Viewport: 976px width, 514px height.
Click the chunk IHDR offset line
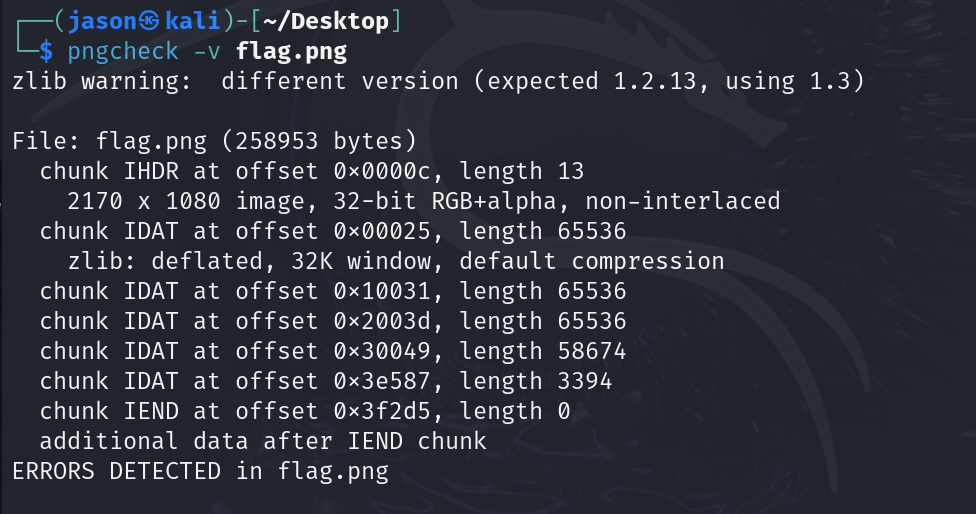(x=312, y=171)
